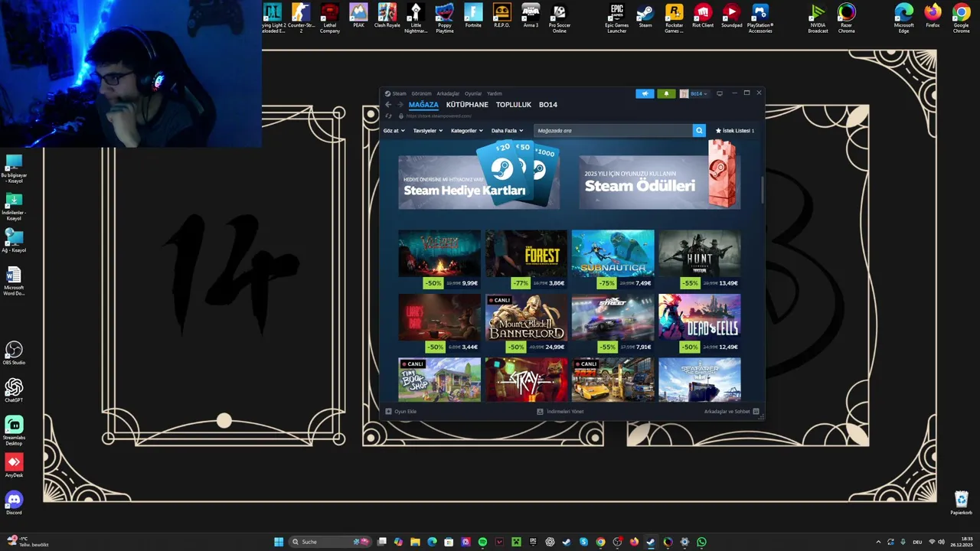Open the Subnautica game thumbnail

[x=612, y=253]
